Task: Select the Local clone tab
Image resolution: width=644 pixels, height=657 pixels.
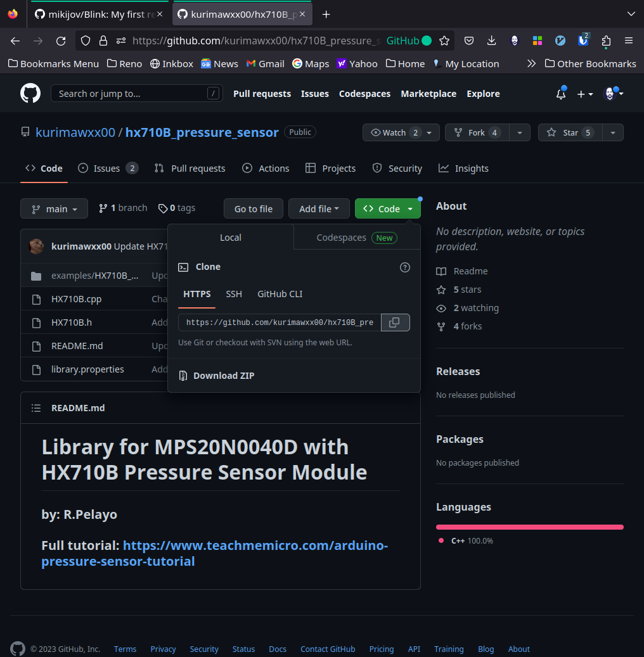Action: click(x=231, y=238)
